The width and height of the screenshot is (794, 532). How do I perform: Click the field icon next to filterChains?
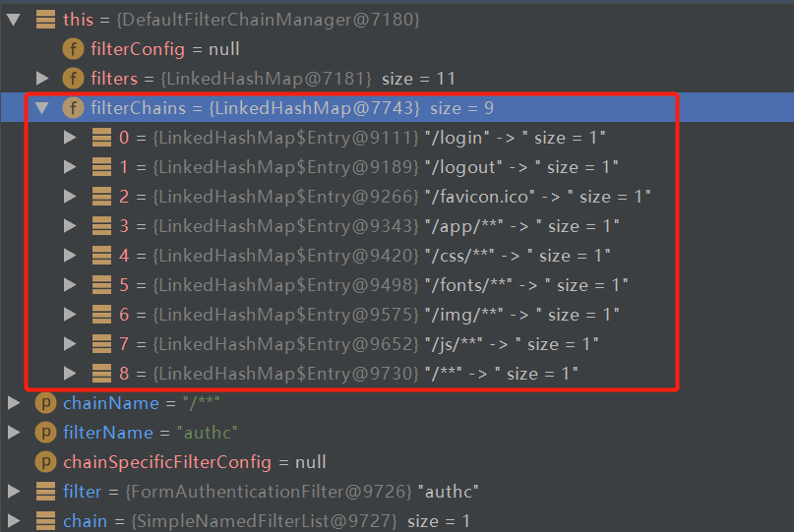(74, 108)
